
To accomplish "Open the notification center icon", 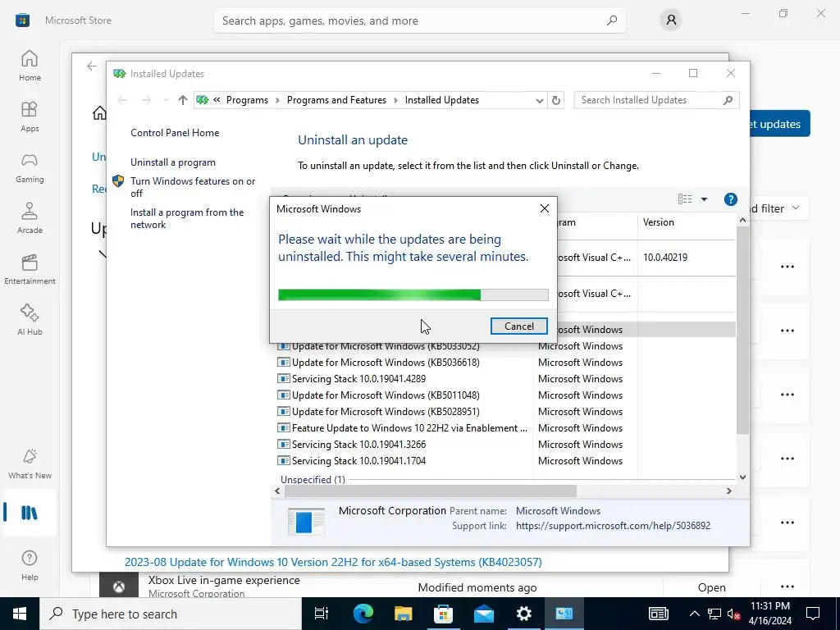I will tap(813, 614).
